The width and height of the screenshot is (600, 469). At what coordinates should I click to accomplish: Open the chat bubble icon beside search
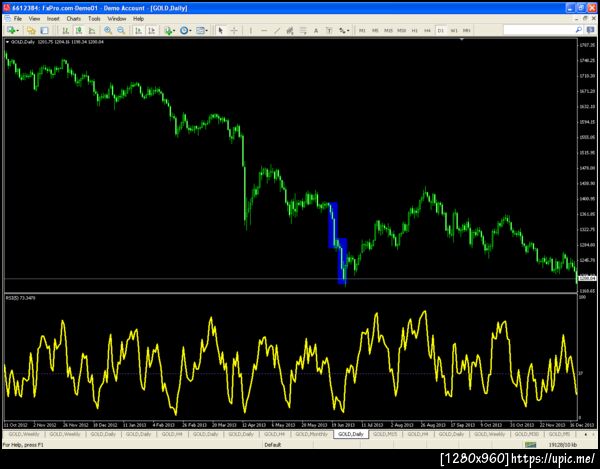(x=590, y=30)
